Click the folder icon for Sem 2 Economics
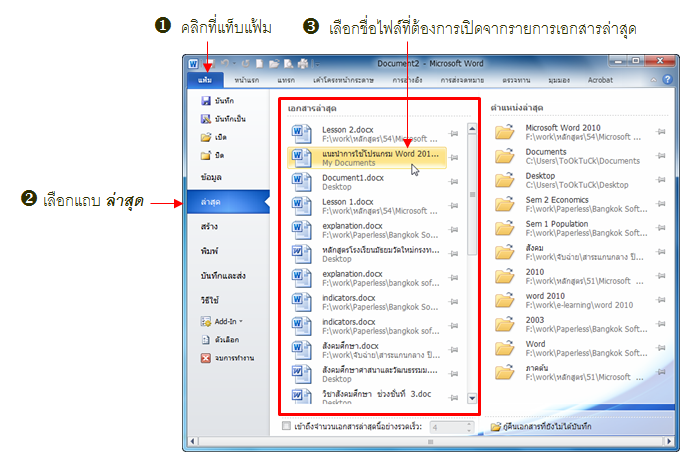The image size is (682, 454). click(505, 204)
